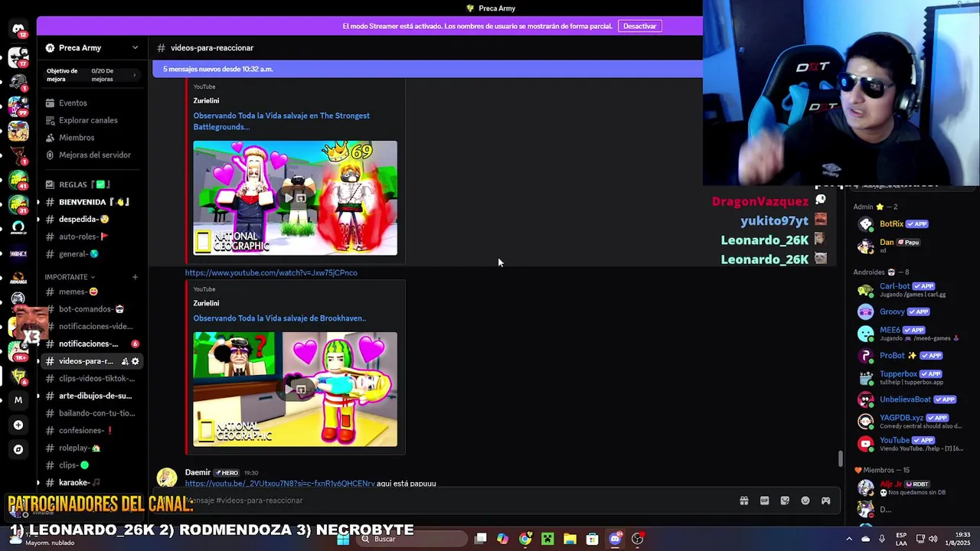The height and width of the screenshot is (551, 980).
Task: Click the Miembros people icon
Action: click(x=50, y=138)
